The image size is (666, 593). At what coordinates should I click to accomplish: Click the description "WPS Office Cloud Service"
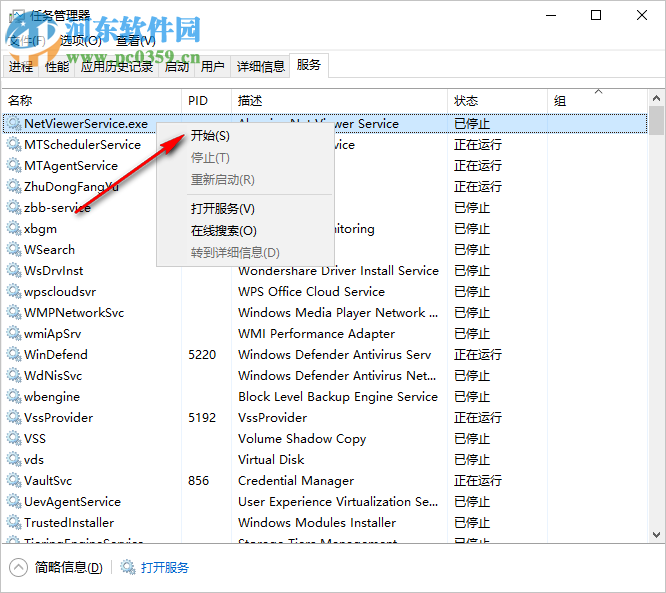[x=311, y=292]
